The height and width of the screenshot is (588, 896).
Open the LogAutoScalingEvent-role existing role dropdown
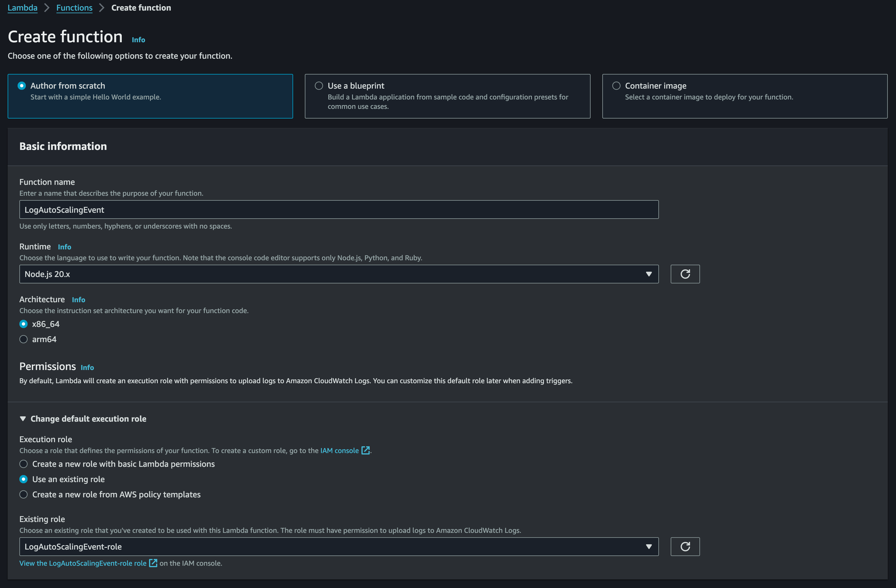click(339, 547)
